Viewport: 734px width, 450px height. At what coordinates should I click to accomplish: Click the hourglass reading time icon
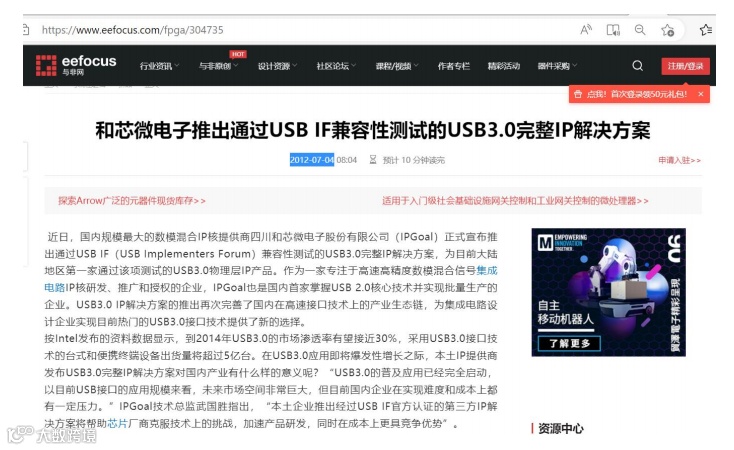(373, 160)
